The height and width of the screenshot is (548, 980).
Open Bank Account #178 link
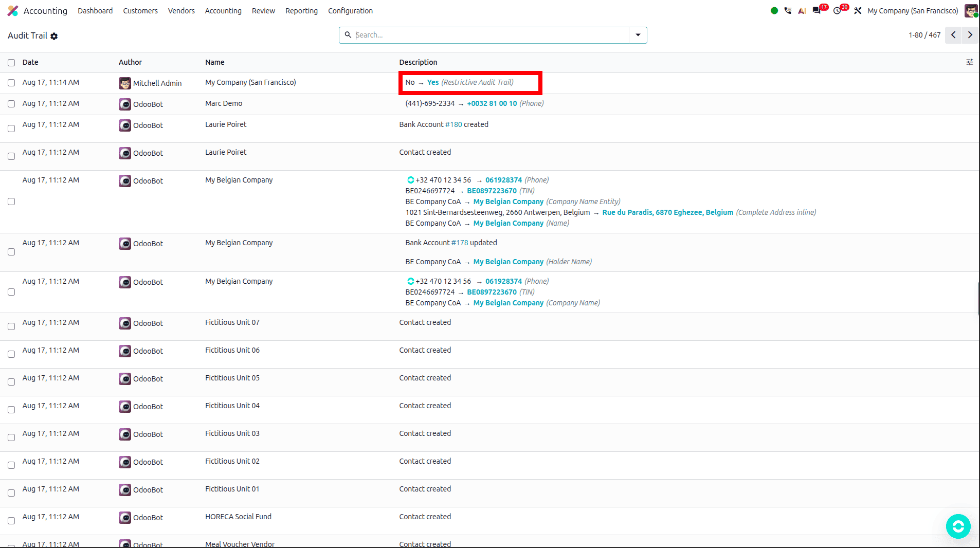click(460, 243)
